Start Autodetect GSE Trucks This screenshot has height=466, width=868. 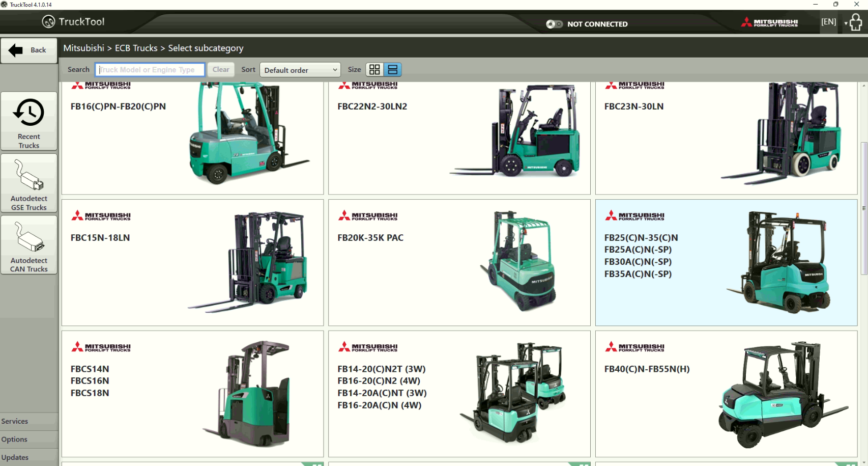[28, 183]
